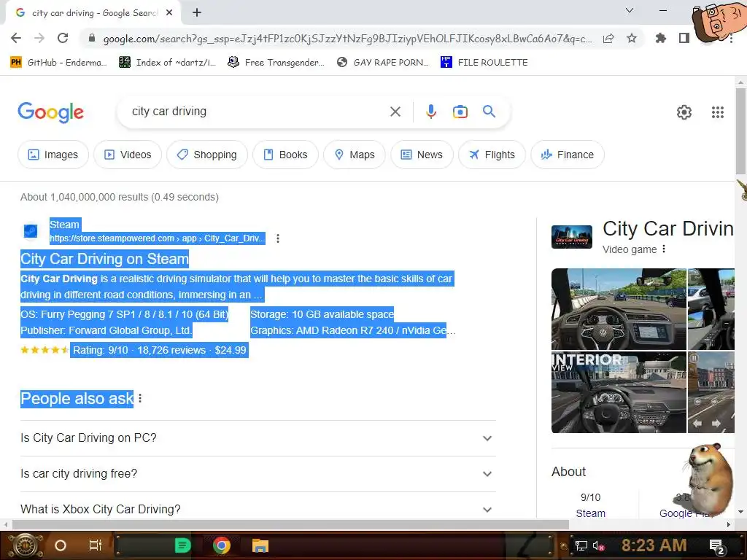Start voice search with the microphone
This screenshot has height=560, width=747.
click(430, 112)
